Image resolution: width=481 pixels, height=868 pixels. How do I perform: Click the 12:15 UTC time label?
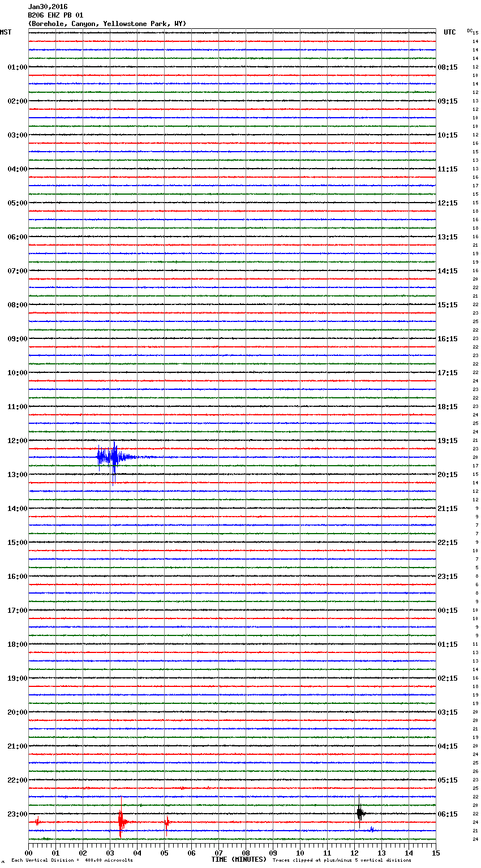(448, 203)
